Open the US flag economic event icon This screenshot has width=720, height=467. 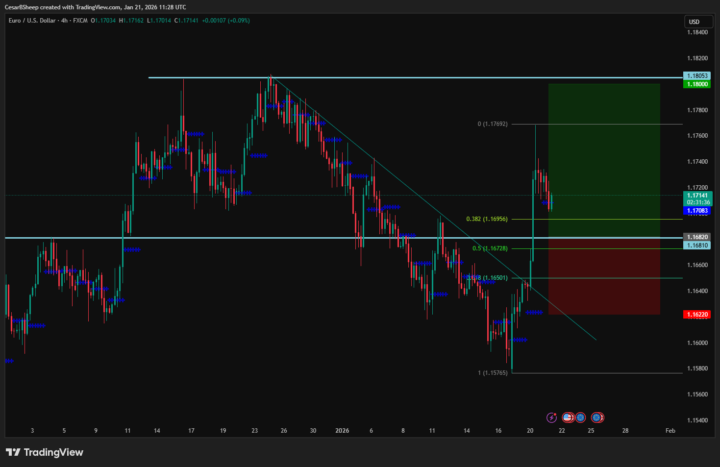[x=568, y=417]
